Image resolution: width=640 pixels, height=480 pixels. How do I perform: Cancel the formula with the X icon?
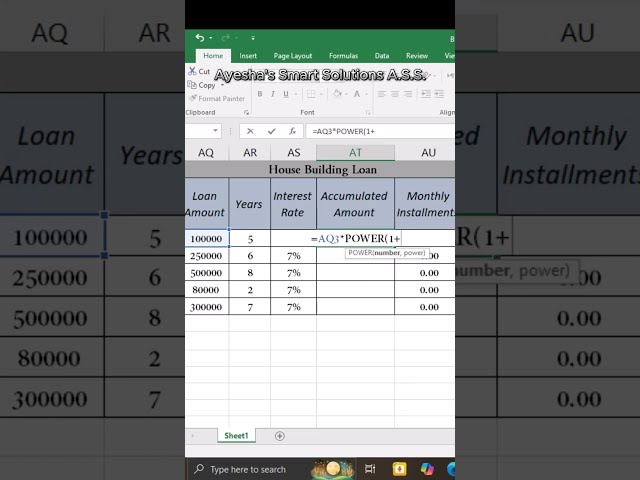[x=250, y=131]
